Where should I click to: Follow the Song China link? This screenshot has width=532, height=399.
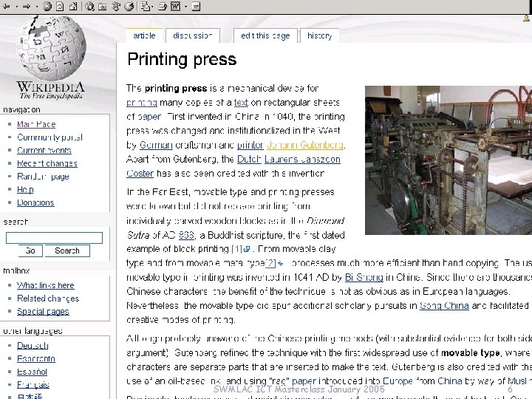pos(444,306)
